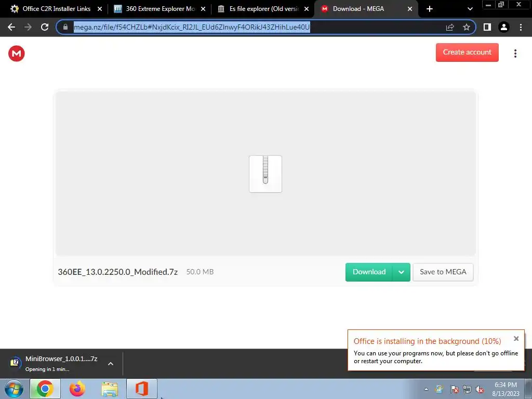Close the 360 Extreme Explorer tab
The image size is (532, 399).
coord(203,9)
